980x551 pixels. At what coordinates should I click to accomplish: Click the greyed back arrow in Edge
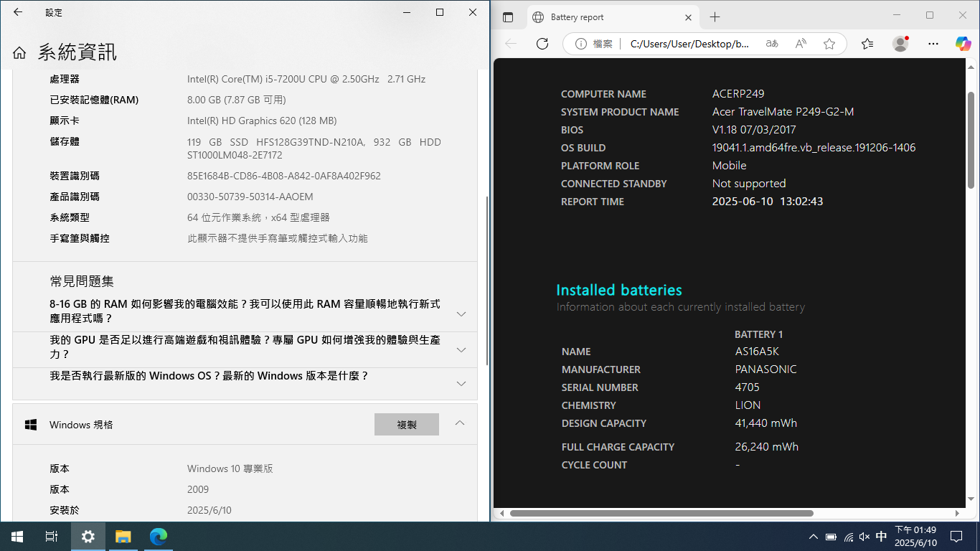pos(511,44)
